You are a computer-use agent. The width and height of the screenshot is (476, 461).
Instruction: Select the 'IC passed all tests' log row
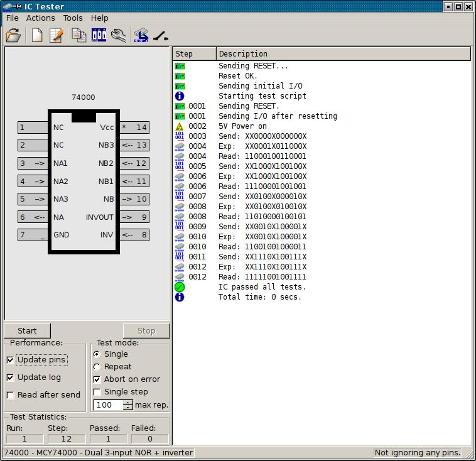point(262,287)
